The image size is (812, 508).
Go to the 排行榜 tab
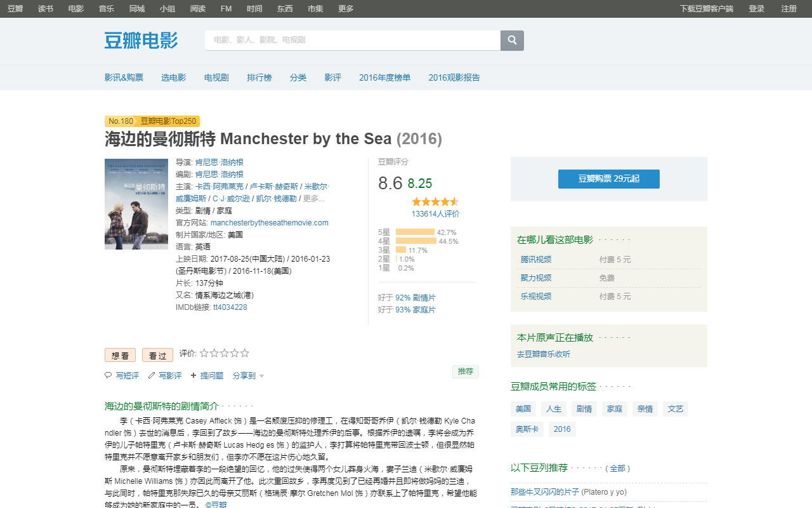(259, 77)
